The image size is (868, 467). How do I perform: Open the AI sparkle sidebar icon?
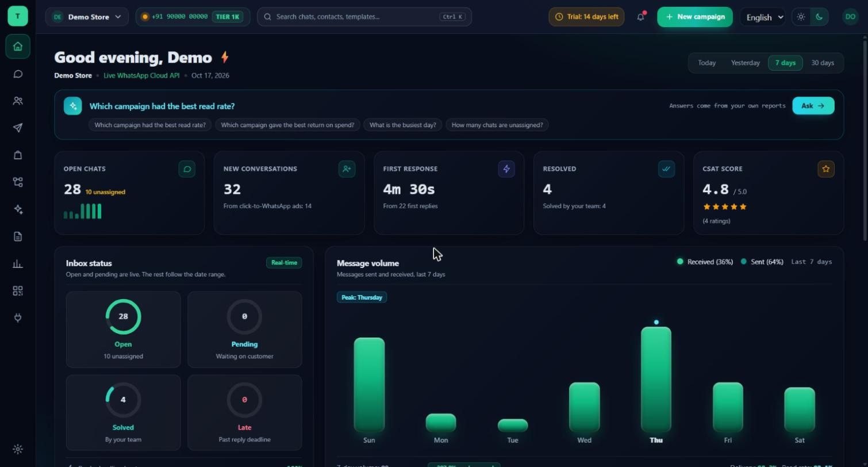tap(18, 209)
